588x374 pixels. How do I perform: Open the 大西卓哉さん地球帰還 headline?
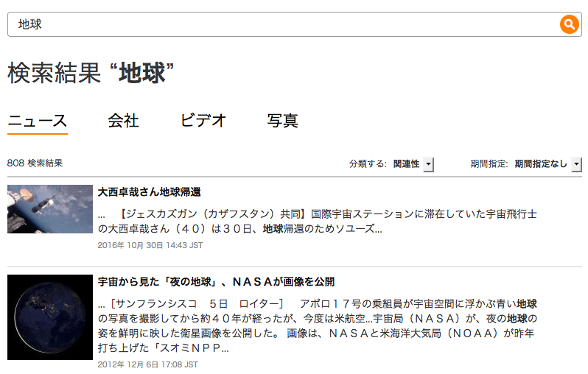click(150, 192)
